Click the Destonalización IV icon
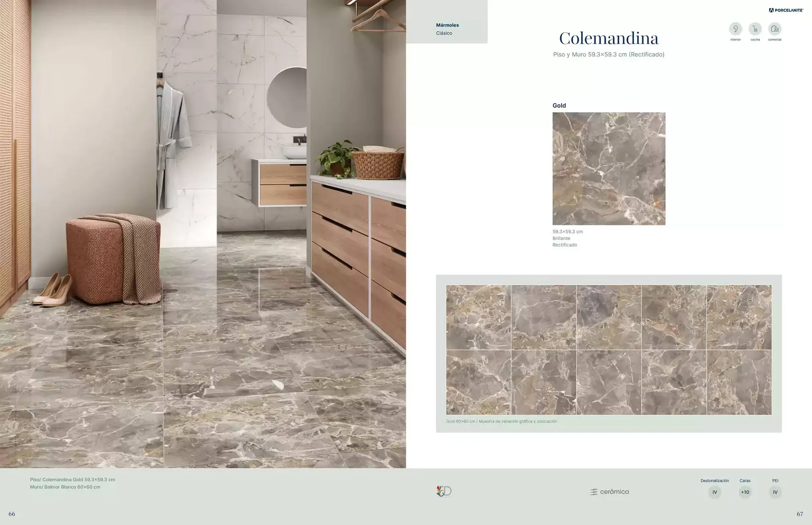 click(715, 492)
